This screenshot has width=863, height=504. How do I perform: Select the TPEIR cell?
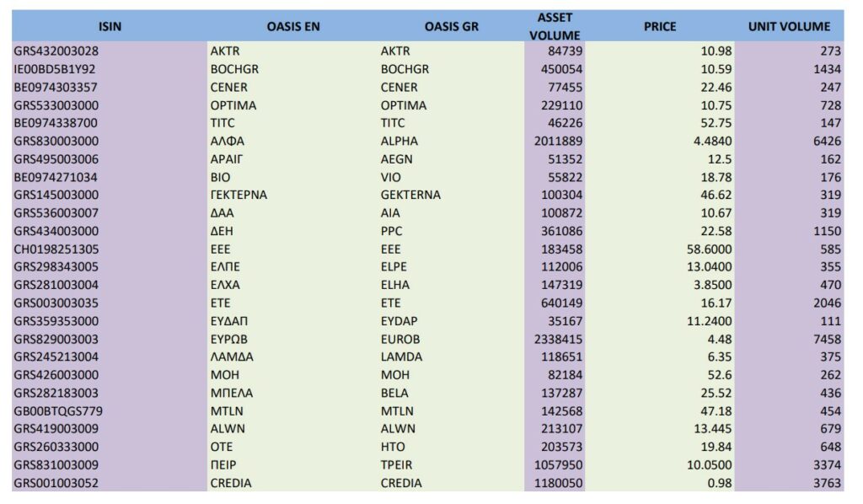tap(396, 465)
